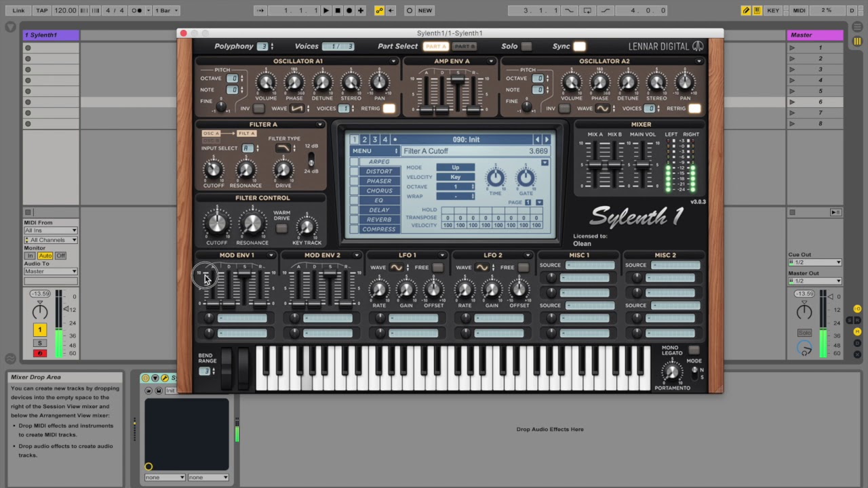Toggle the Sylenth Solo switch
Viewport: 868px width, 488px height.
click(x=526, y=46)
